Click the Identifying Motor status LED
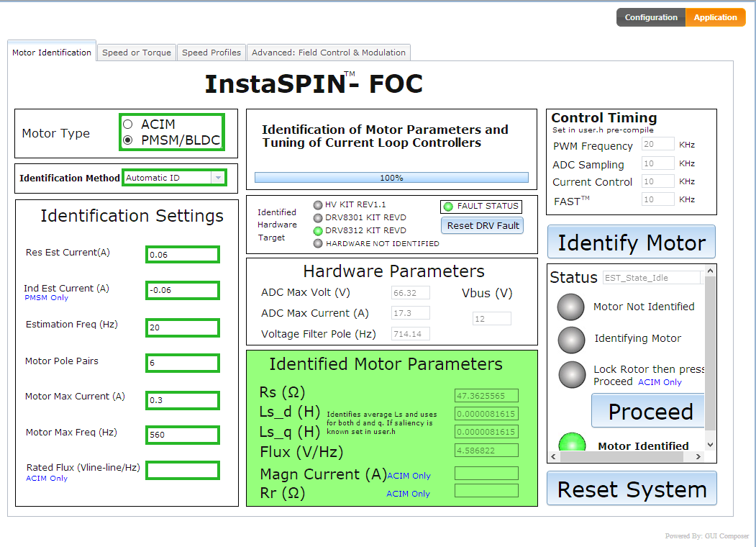 coord(571,340)
